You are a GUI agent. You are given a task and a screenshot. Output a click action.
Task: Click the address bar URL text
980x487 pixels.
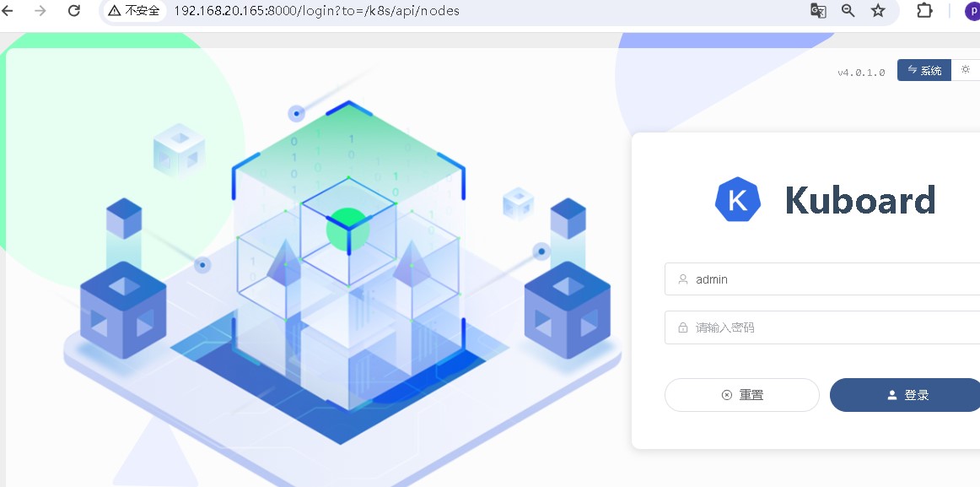click(x=316, y=11)
